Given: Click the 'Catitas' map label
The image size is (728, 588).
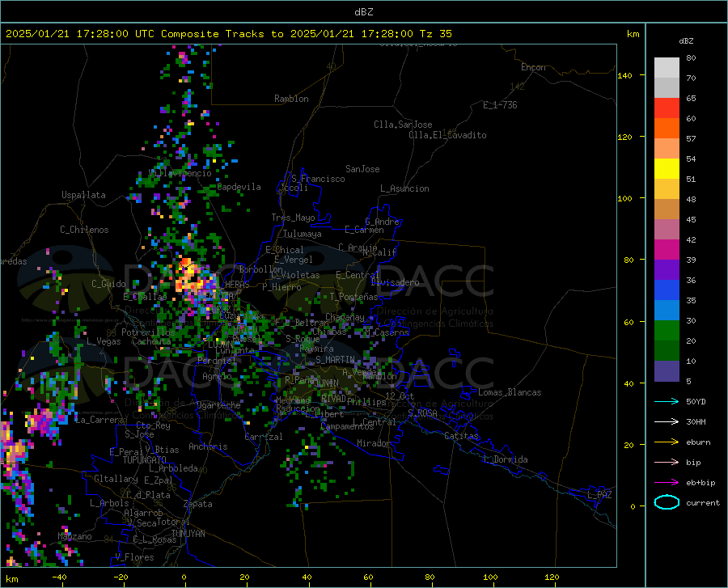Looking at the screenshot, I should (x=461, y=436).
